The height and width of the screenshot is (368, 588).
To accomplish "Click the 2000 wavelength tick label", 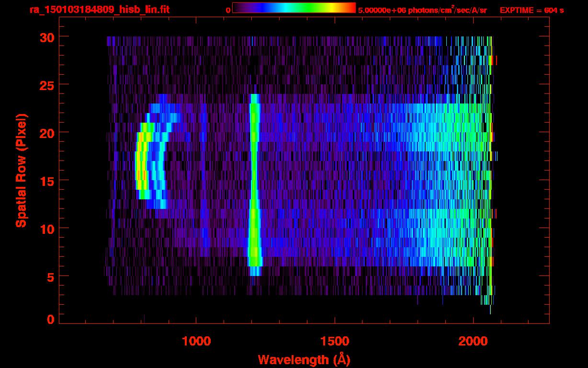I will [x=473, y=341].
